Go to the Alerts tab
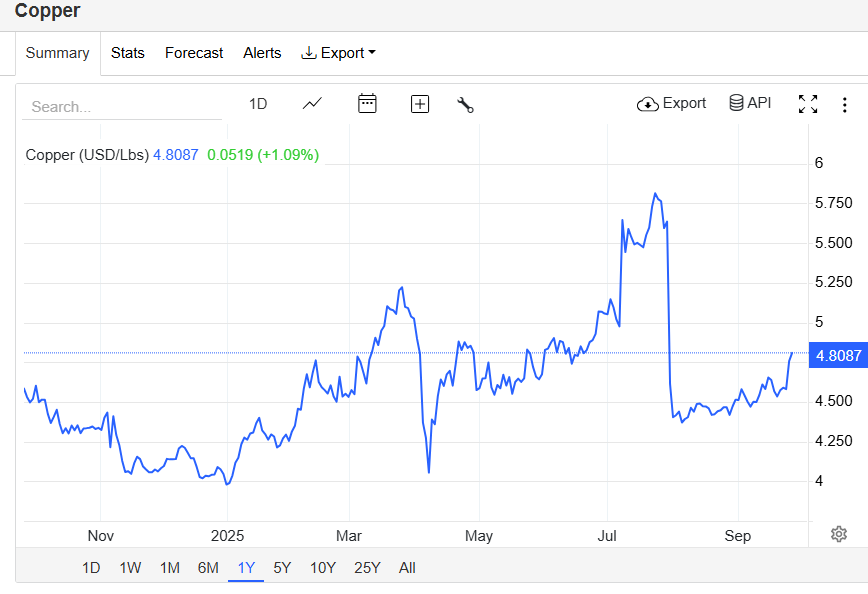This screenshot has width=868, height=594. click(x=262, y=53)
